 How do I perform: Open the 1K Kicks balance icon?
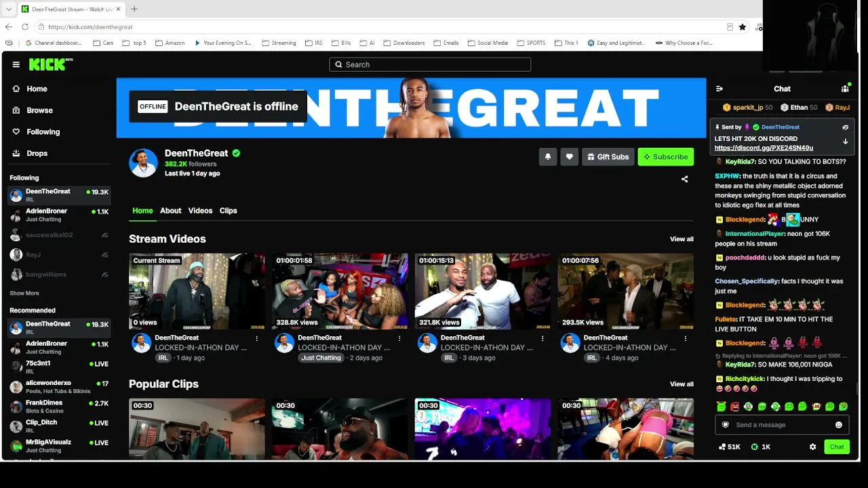pos(761,447)
